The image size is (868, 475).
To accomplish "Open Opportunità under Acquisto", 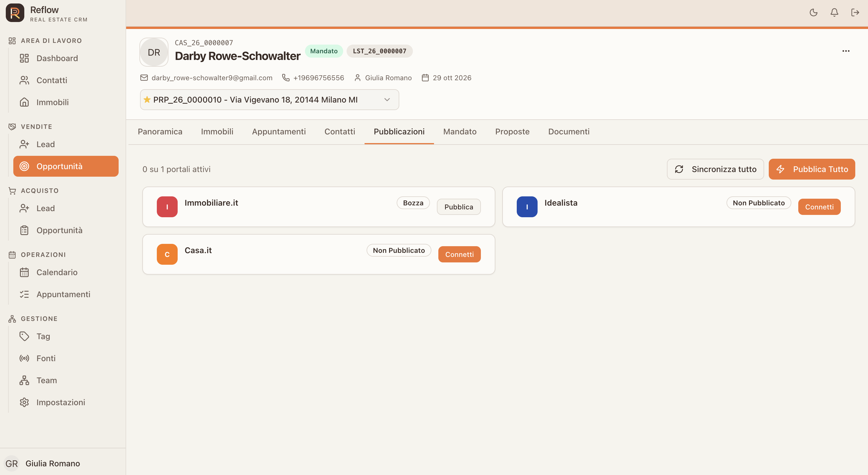I will [66, 231].
